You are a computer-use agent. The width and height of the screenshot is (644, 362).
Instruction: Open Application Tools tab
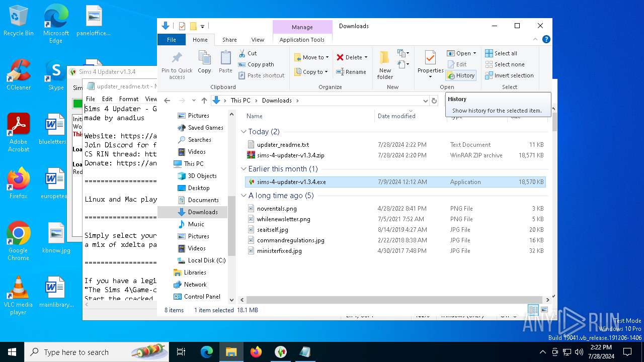302,40
